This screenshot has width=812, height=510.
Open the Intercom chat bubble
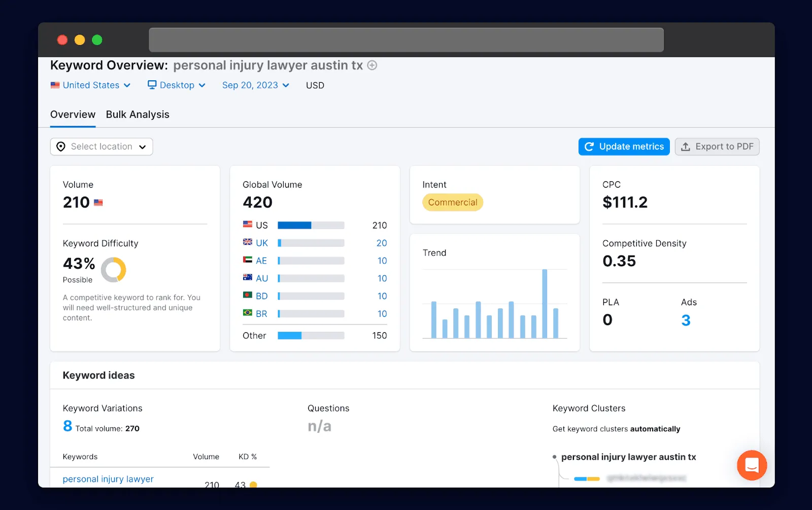tap(752, 465)
